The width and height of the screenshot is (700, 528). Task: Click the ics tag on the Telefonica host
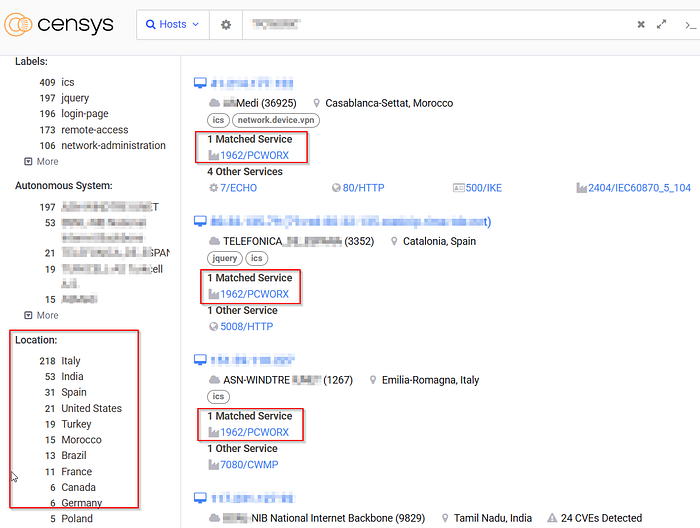coord(257,258)
